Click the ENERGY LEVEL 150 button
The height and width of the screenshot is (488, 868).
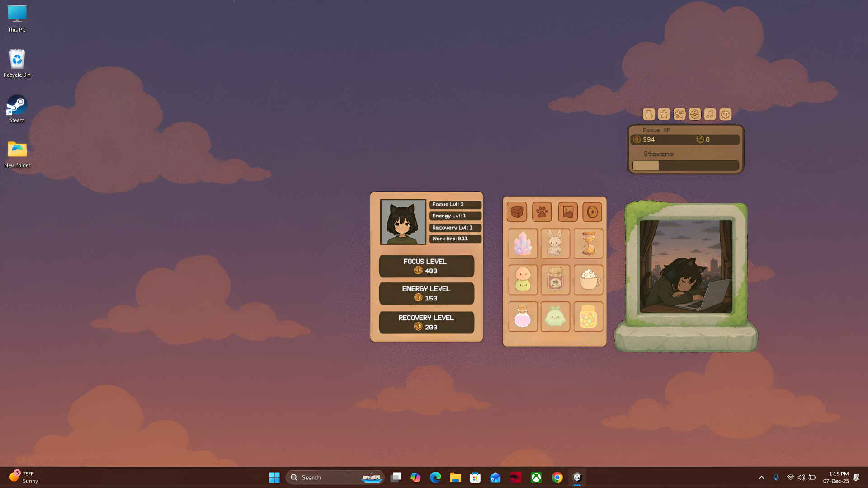[x=426, y=293]
